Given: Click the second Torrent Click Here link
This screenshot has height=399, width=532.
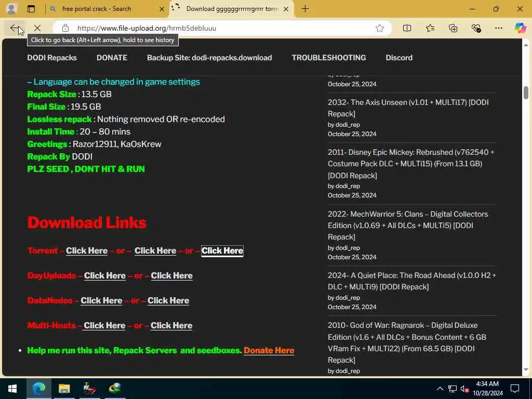Looking at the screenshot, I should [155, 251].
